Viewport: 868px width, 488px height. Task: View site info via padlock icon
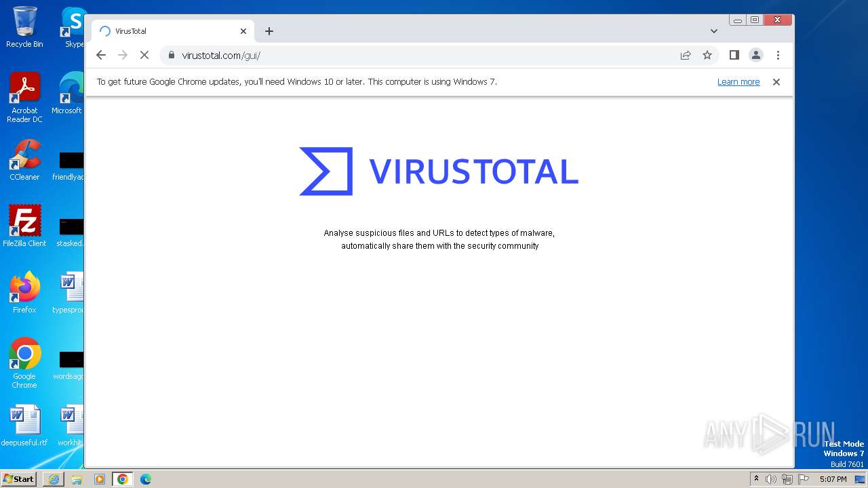[x=171, y=55]
